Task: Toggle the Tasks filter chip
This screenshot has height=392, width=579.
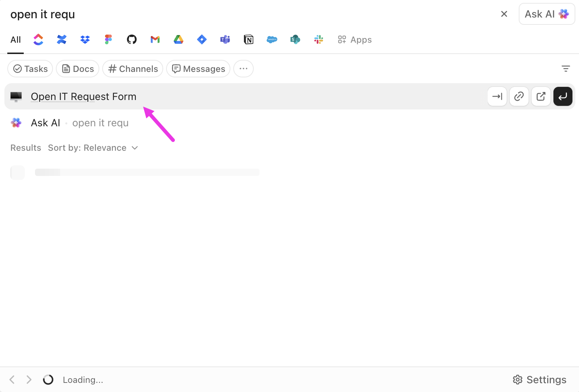Action: point(30,69)
